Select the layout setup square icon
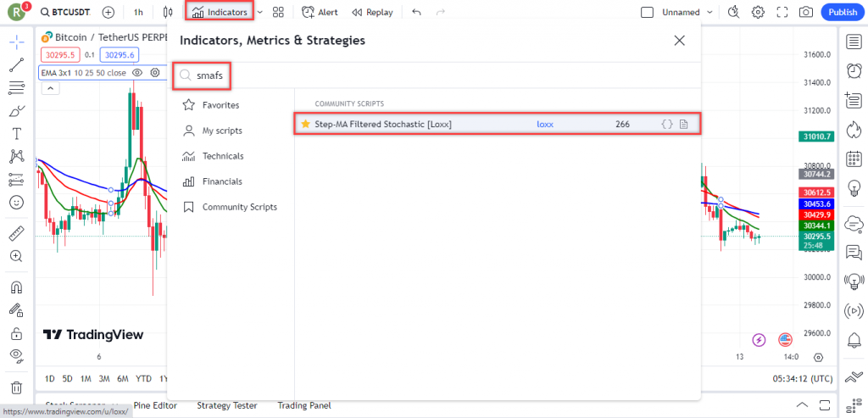This screenshot has height=418, width=868. tap(647, 12)
